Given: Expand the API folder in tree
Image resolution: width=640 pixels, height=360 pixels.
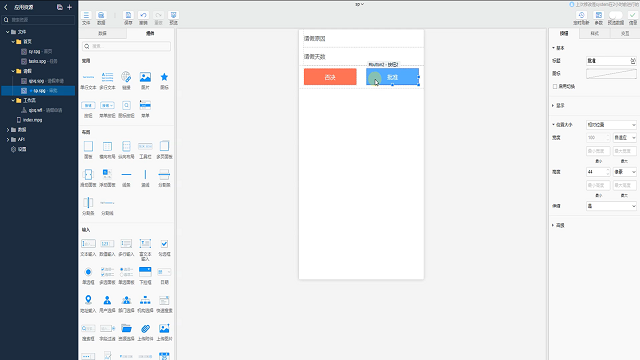Looking at the screenshot, I should pyautogui.click(x=7, y=140).
